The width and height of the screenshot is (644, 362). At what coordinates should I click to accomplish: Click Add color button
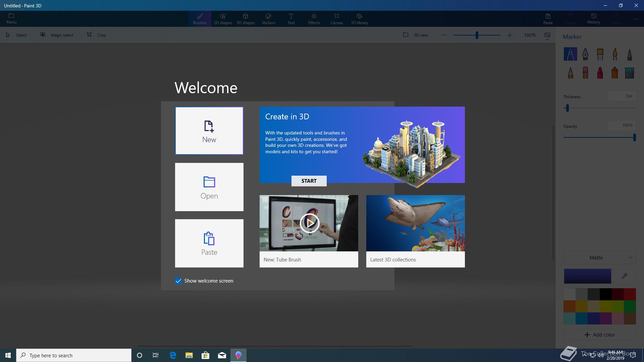pos(600,335)
